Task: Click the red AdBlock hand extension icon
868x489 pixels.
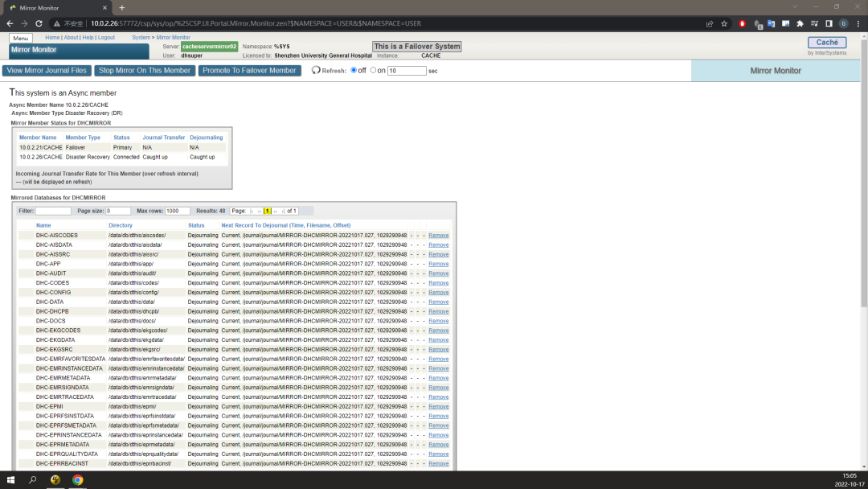Action: [x=743, y=23]
